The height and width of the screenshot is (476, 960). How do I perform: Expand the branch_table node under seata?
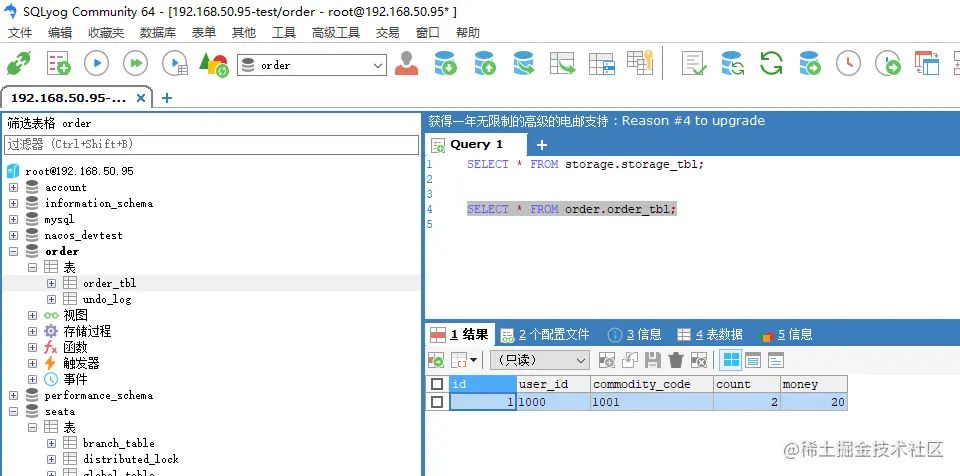(x=51, y=443)
